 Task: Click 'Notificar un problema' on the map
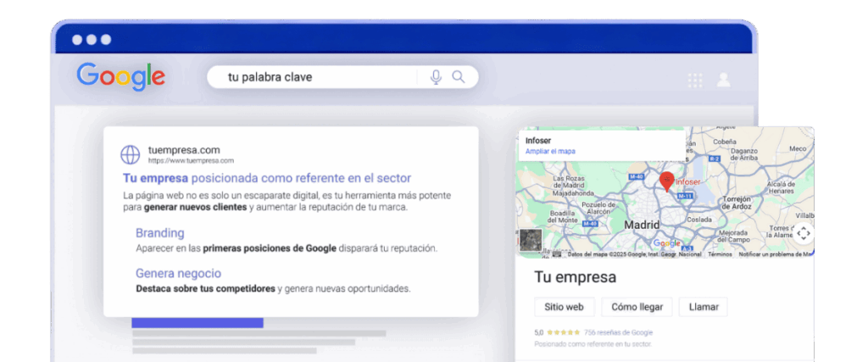click(x=776, y=254)
